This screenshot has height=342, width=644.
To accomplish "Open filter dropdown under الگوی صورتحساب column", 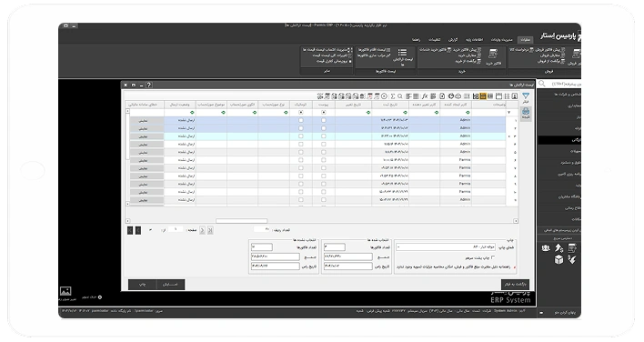I will tap(255, 113).
